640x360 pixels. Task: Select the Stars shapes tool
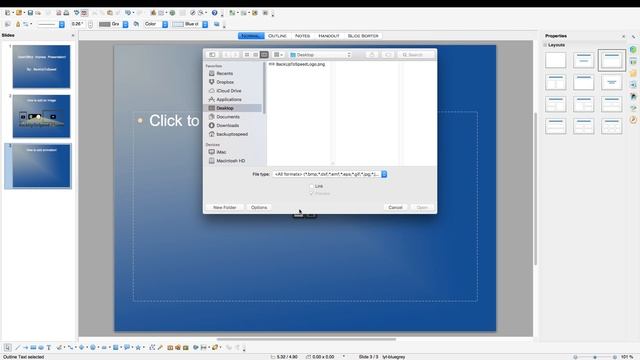(x=138, y=347)
